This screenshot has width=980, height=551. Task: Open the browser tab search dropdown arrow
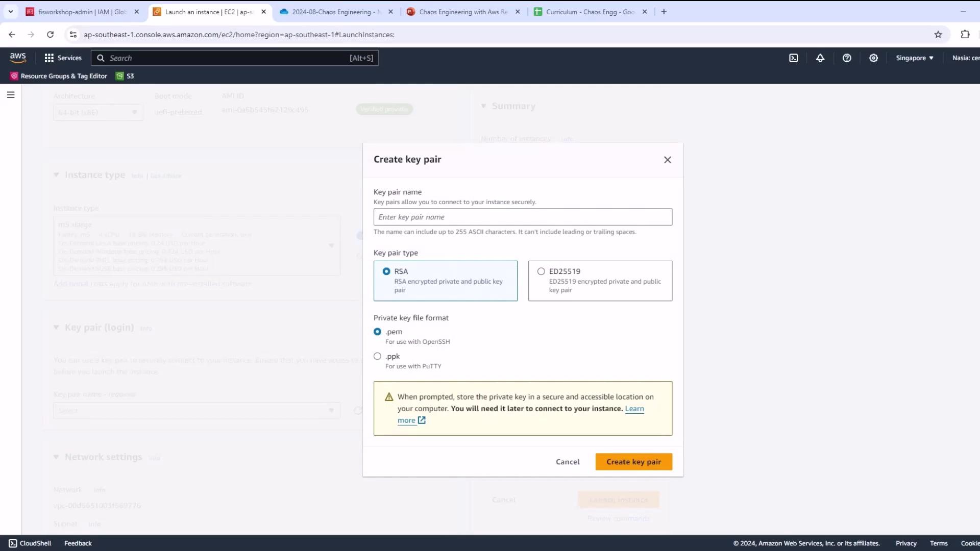10,12
